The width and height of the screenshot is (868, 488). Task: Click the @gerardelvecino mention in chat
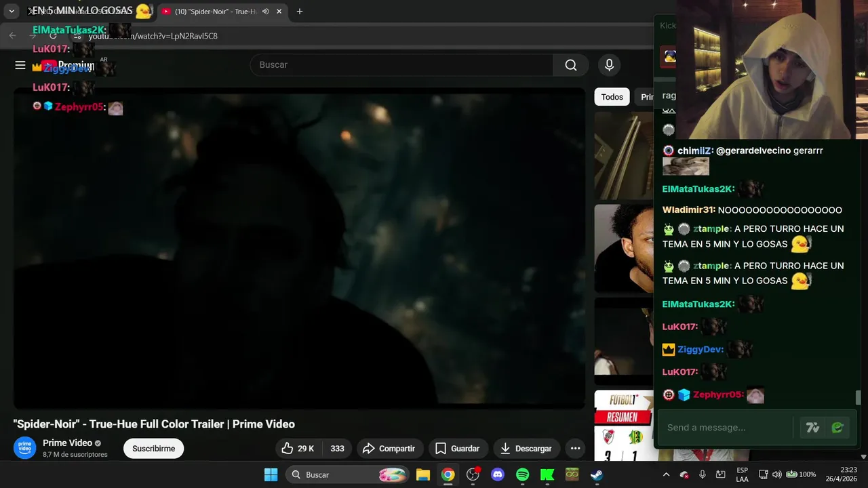[753, 150]
